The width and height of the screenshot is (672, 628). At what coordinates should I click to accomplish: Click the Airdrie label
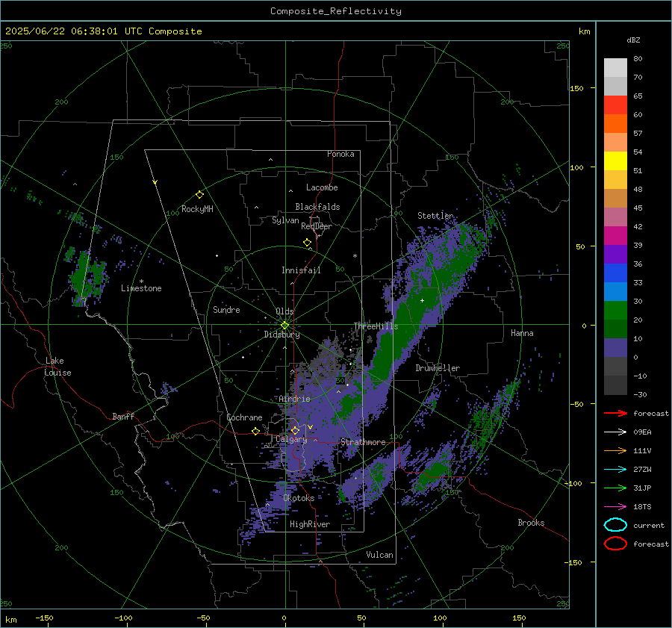click(294, 399)
